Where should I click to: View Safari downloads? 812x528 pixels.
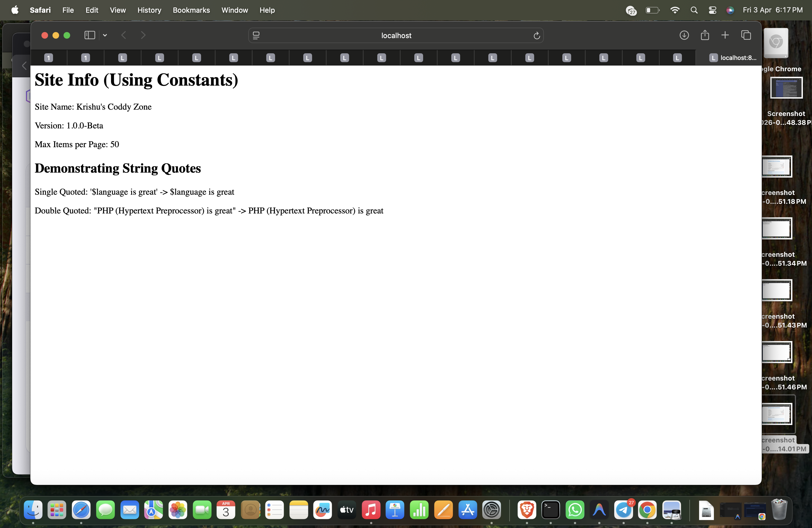tap(684, 35)
